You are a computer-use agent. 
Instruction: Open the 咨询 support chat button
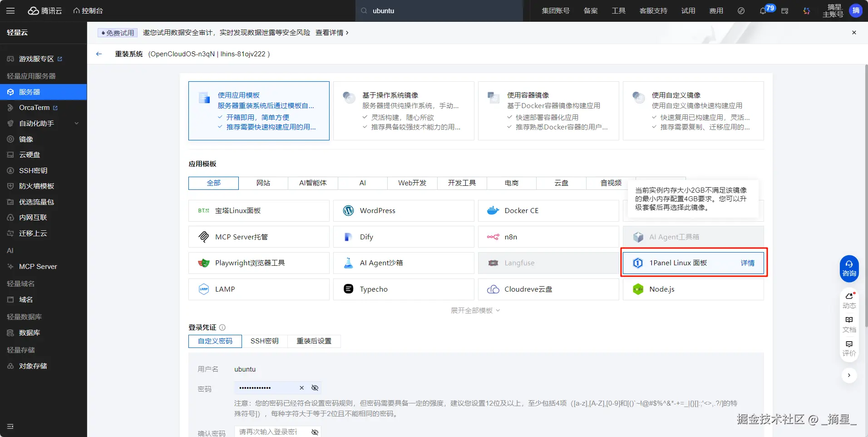pyautogui.click(x=849, y=268)
